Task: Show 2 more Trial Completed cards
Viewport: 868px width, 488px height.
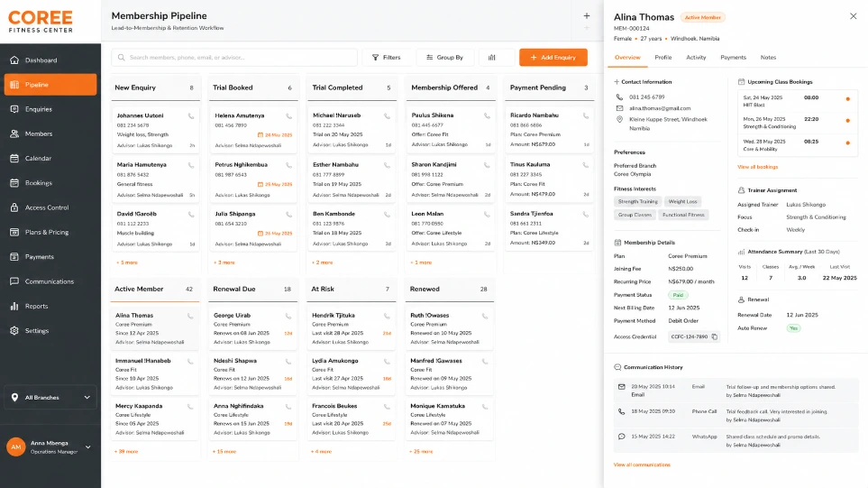Action: click(322, 262)
